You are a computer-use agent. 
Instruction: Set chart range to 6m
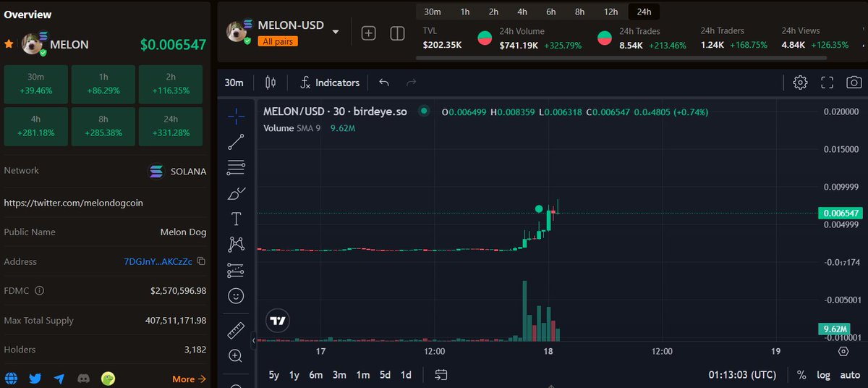[315, 375]
